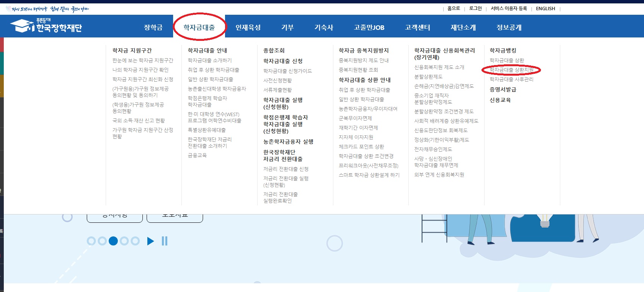Open 농촌출신대학생 학자금융자 link
The width and height of the screenshot is (644, 292).
click(x=217, y=89)
